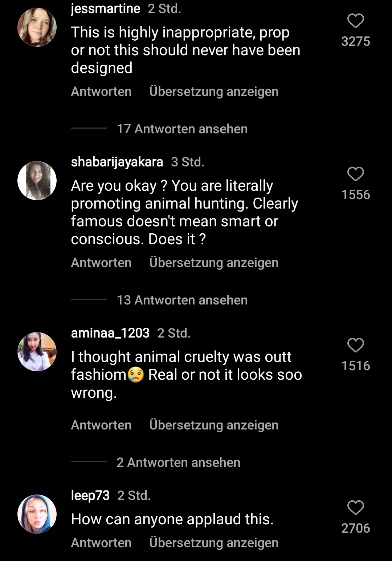Image resolution: width=392 pixels, height=561 pixels.
Task: Translate aminaa_1203's comment
Action: (x=214, y=425)
